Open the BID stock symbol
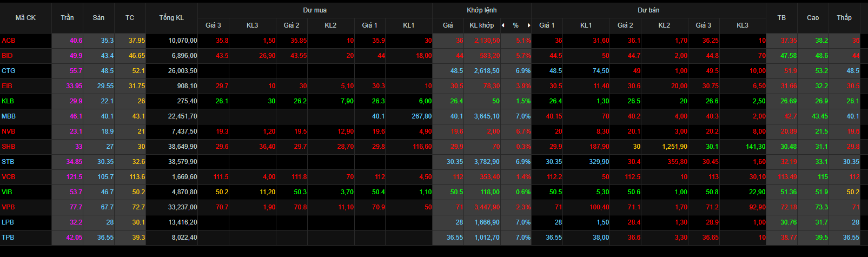868x257 pixels. [8, 56]
